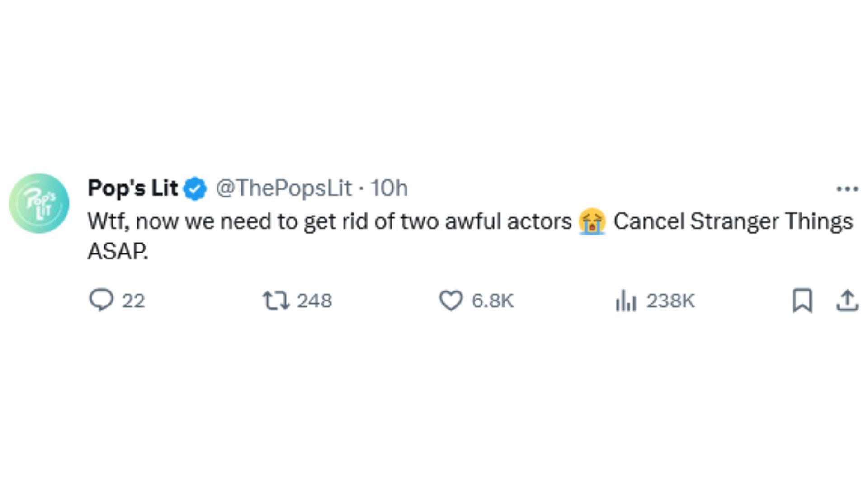The height and width of the screenshot is (488, 868).
Task: Open the @ThePopsLit handle link
Action: point(283,188)
